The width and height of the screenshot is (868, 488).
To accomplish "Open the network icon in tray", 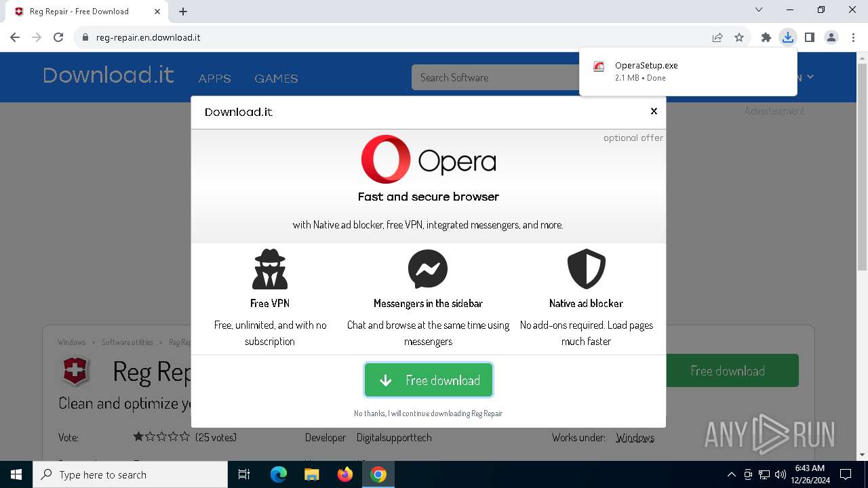I will [x=764, y=474].
